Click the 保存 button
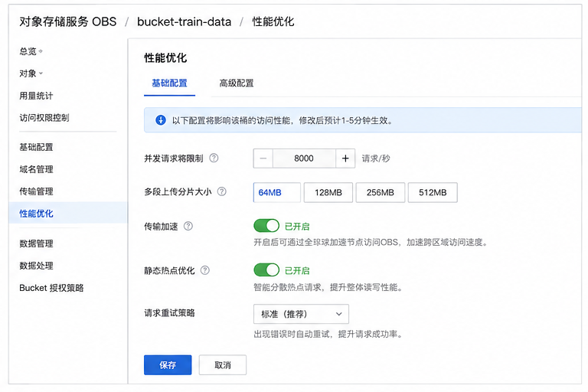Screen dimensions: 588x392 pos(168,365)
